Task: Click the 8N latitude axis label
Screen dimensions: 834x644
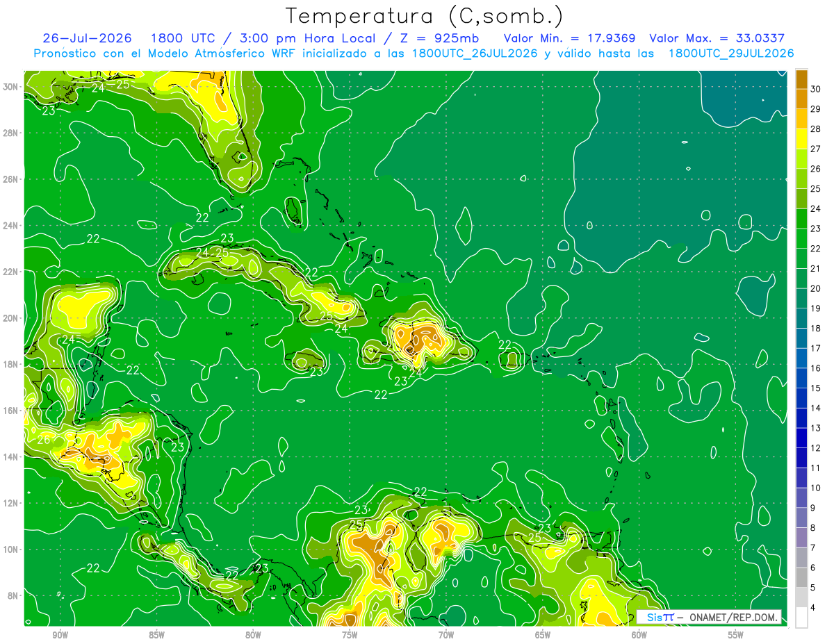Action: (x=13, y=595)
